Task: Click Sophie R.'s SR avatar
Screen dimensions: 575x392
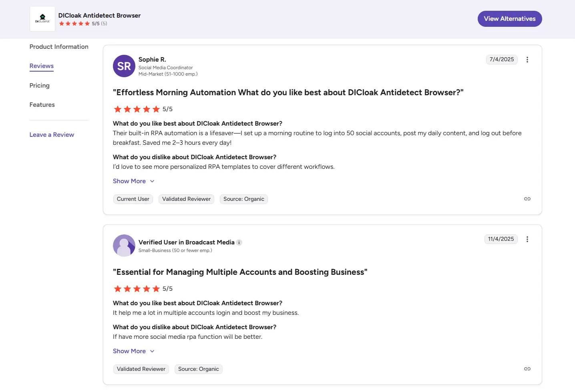Action: [124, 66]
